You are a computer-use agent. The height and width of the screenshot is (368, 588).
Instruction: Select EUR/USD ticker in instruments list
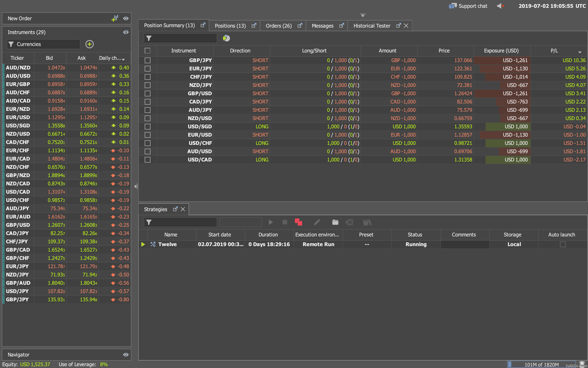point(18,117)
